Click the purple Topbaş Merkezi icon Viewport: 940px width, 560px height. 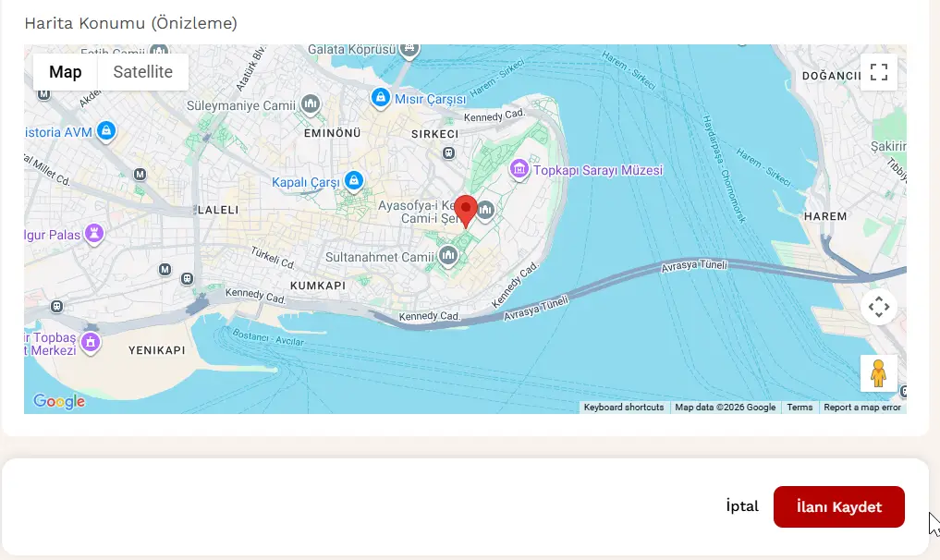[x=91, y=343]
